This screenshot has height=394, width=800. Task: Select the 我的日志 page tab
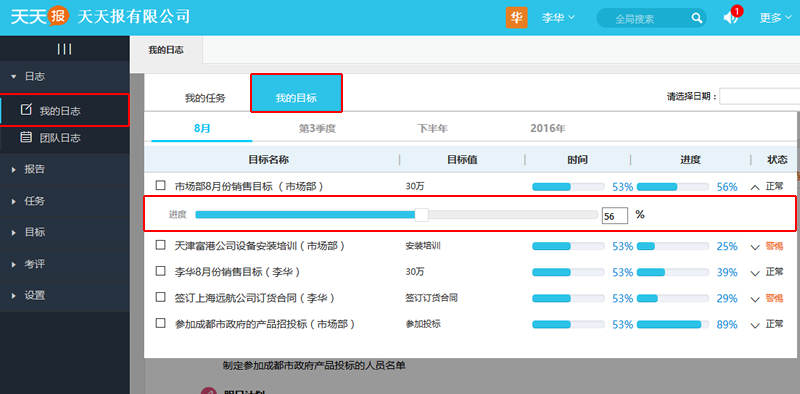click(166, 50)
